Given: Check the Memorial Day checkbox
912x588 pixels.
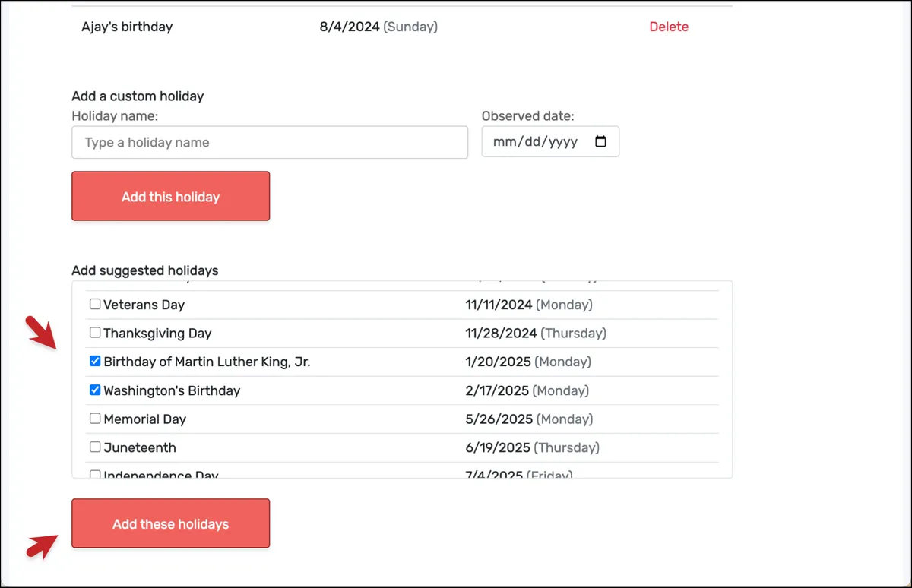Looking at the screenshot, I should [x=95, y=419].
